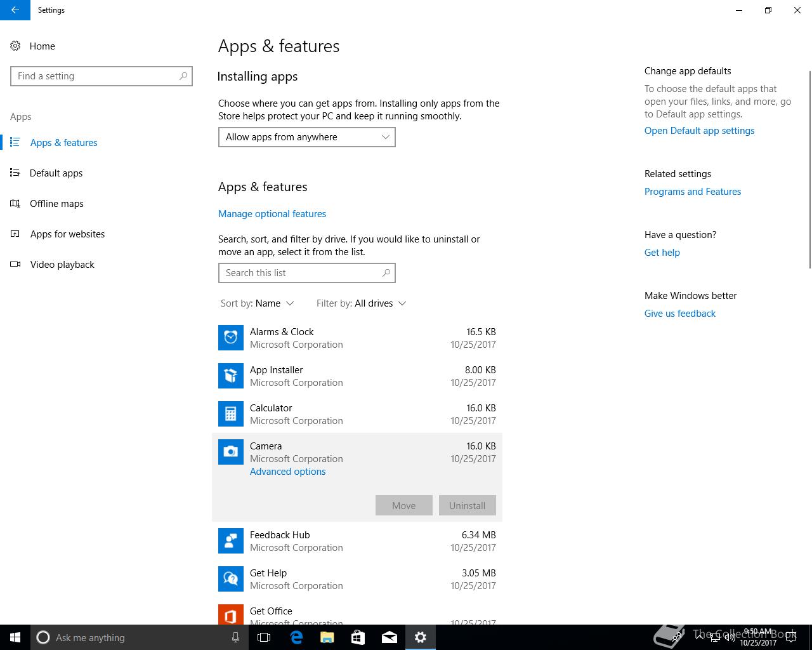
Task: Click the Video playback sidebar icon
Action: coord(15,264)
